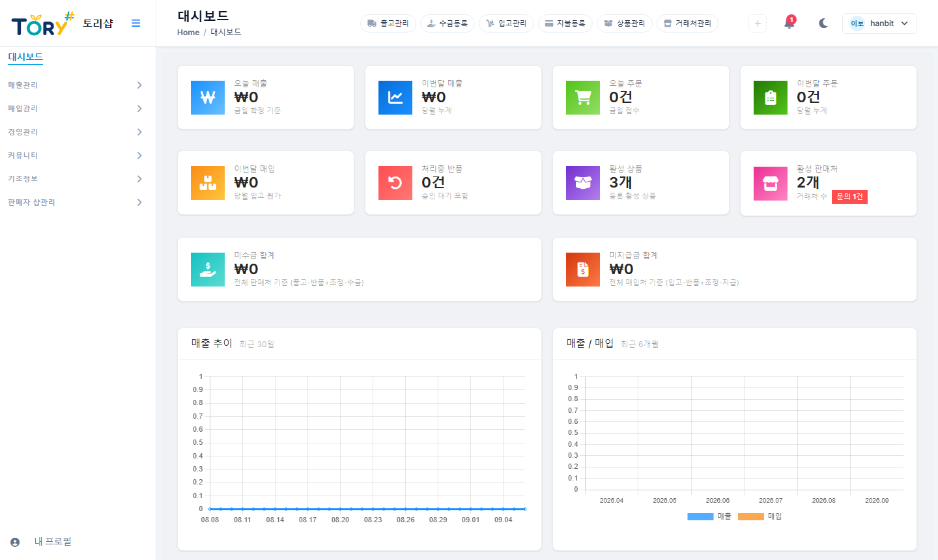Click the Home breadcrumb link

pos(188,33)
